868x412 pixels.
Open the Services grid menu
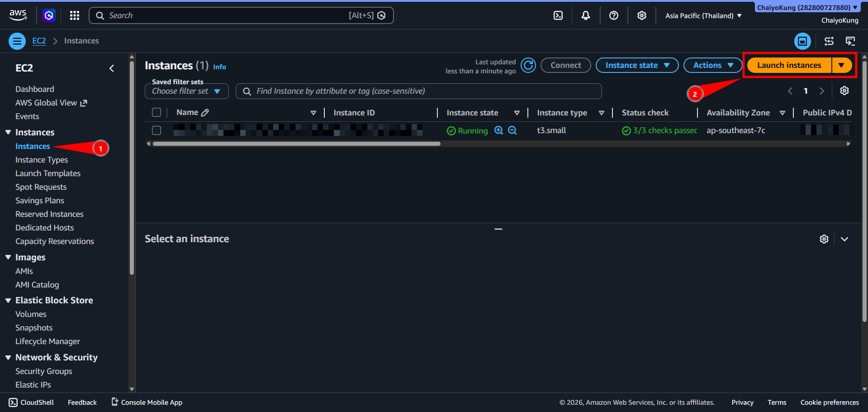75,15
